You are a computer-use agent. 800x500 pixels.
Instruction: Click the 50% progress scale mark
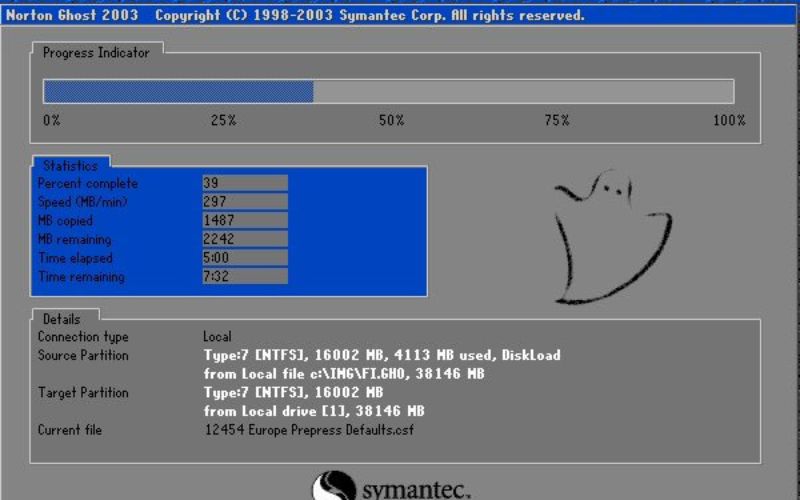coord(391,120)
